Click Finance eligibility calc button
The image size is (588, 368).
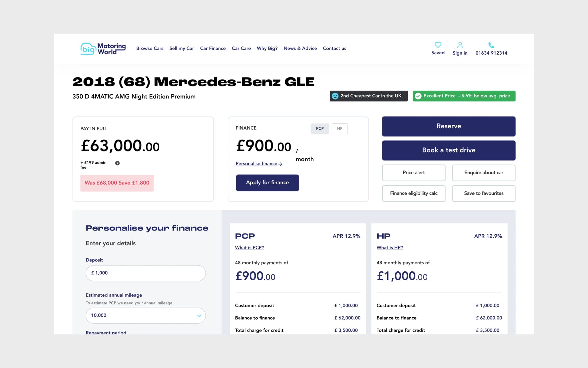pyautogui.click(x=413, y=193)
